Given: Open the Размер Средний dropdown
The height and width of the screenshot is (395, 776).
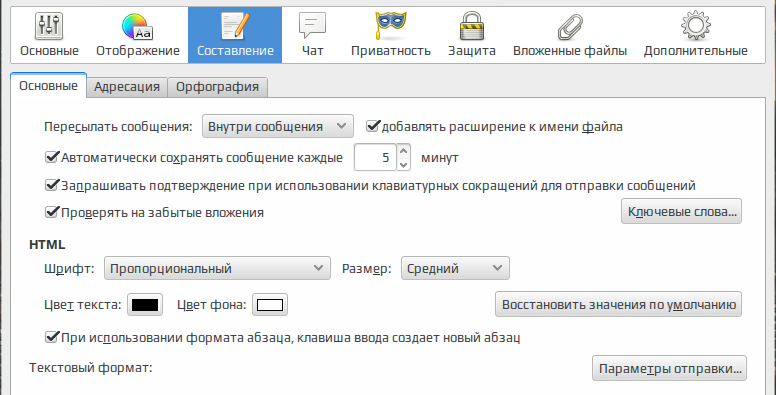Looking at the screenshot, I should click(x=455, y=268).
